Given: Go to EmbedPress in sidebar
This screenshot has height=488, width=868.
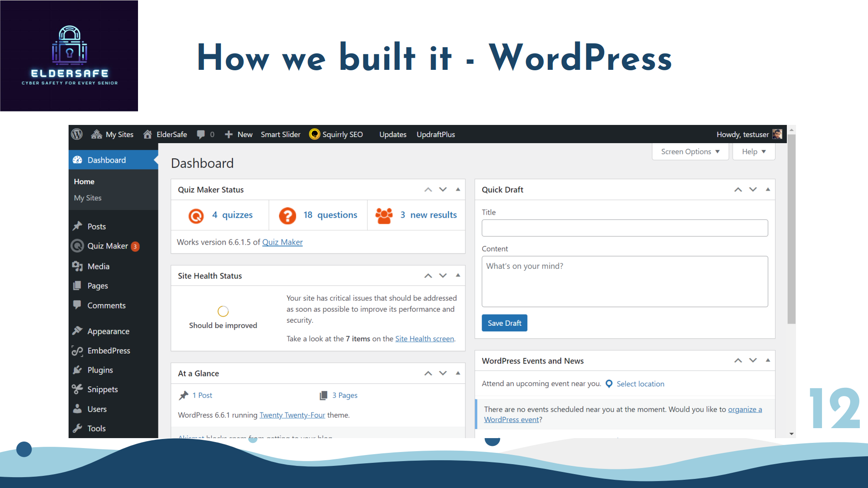Looking at the screenshot, I should 108,350.
